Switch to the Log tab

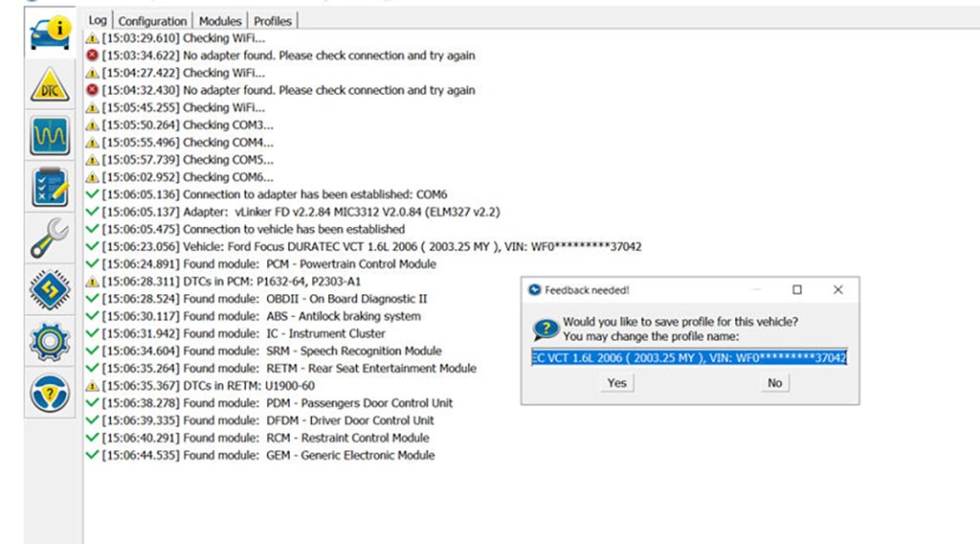coord(98,20)
